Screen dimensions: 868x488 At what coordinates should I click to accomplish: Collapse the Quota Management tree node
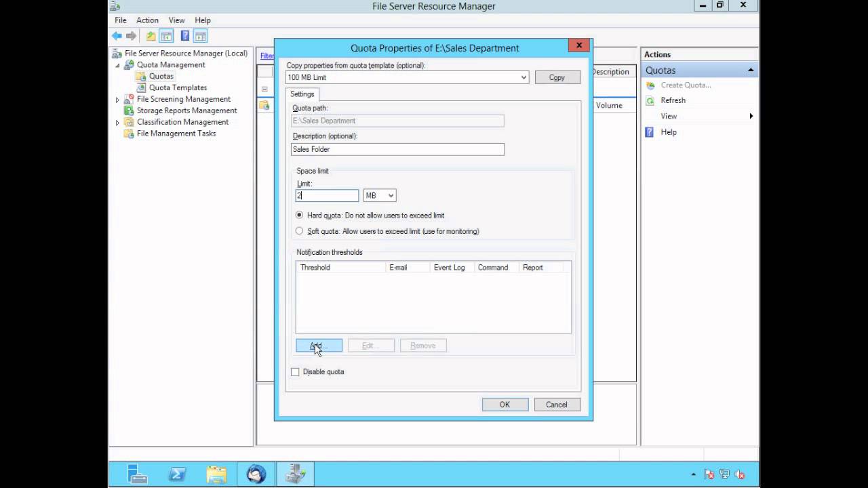pos(117,65)
